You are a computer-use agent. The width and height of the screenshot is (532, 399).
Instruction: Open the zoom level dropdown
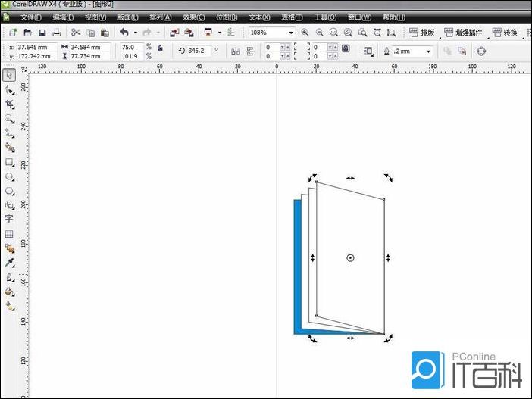[291, 33]
